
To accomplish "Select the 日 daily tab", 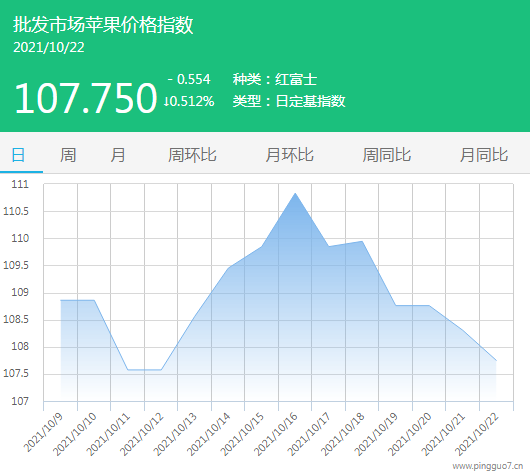I will point(18,155).
